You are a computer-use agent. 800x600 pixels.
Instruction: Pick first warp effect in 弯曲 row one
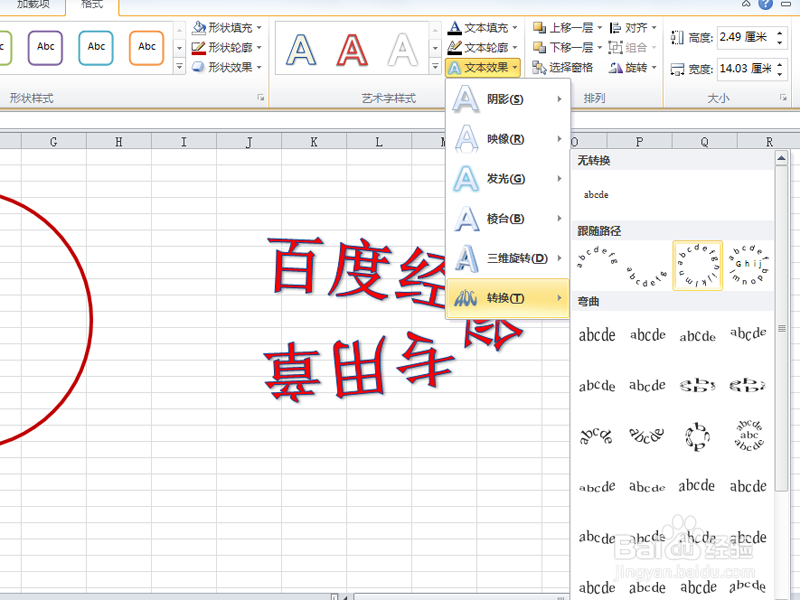pyautogui.click(x=596, y=335)
